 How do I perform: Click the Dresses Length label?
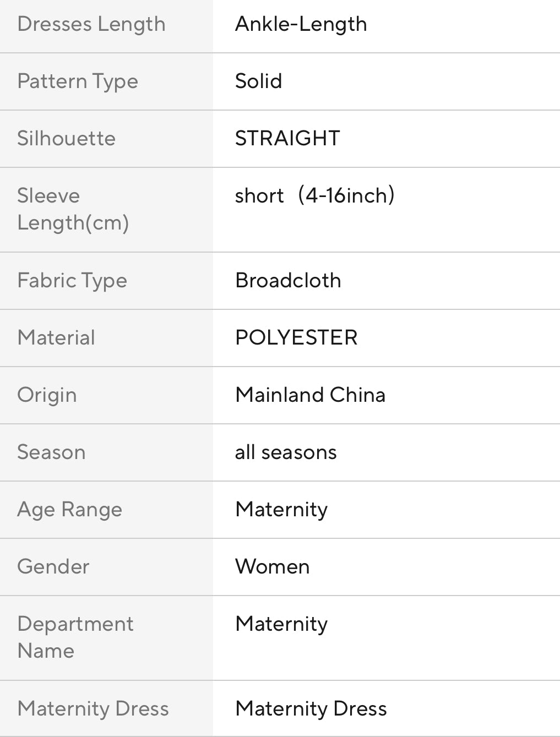(x=91, y=24)
